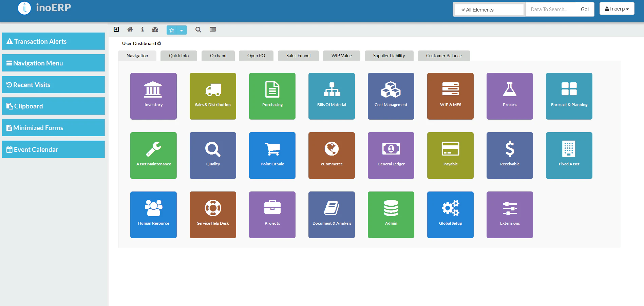Open the Minimized Forms panel

coord(53,128)
